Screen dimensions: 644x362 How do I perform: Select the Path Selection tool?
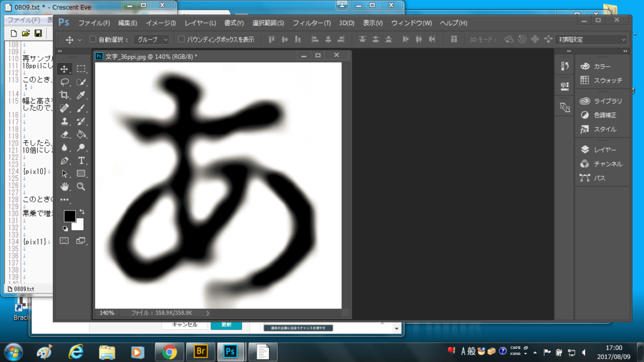[x=65, y=173]
